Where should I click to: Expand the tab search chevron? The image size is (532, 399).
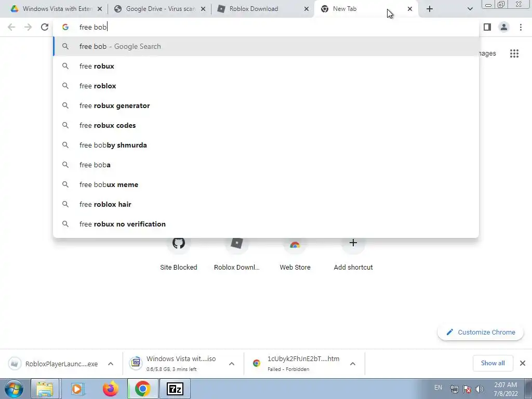470,9
